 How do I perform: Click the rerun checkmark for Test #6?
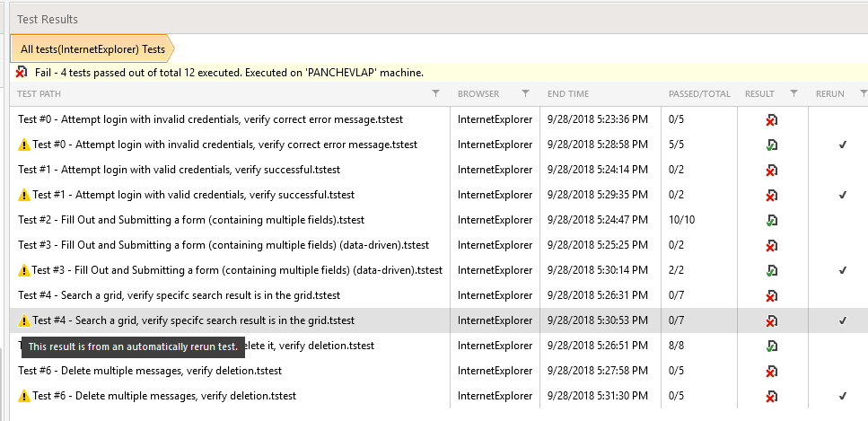click(x=843, y=396)
